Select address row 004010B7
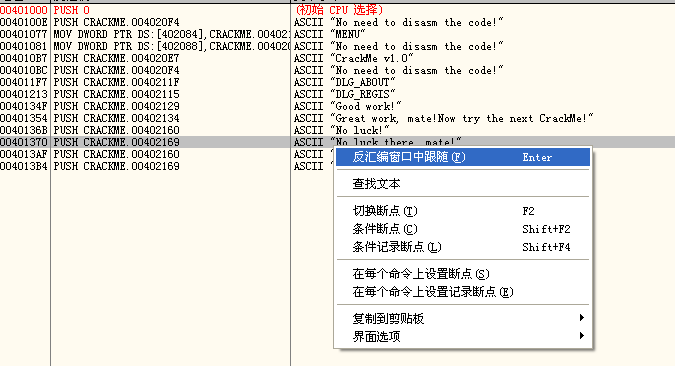Viewport: 675px width, 366px height. pos(24,58)
